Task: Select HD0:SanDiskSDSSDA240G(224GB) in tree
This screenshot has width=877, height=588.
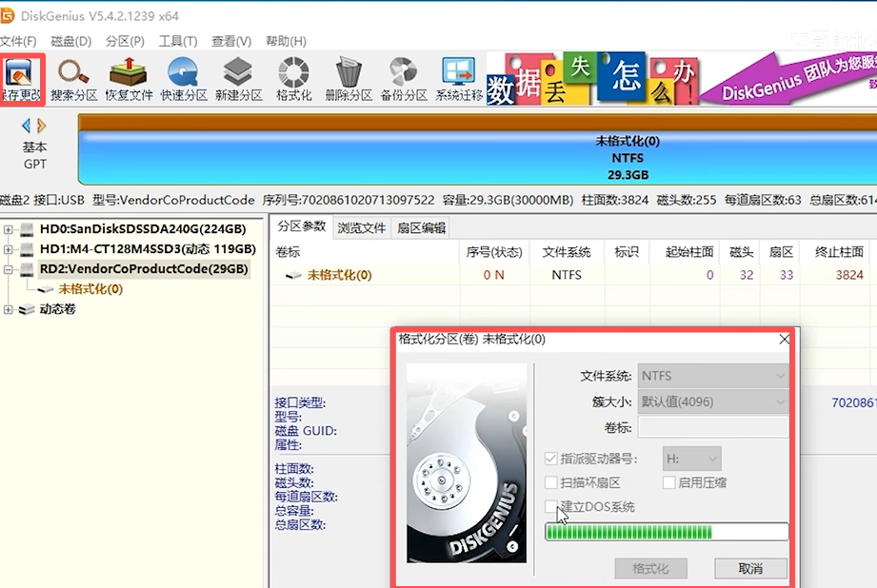Action: (143, 229)
